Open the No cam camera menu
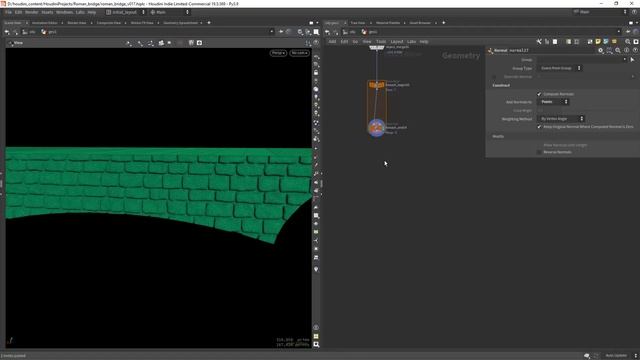 [x=299, y=53]
